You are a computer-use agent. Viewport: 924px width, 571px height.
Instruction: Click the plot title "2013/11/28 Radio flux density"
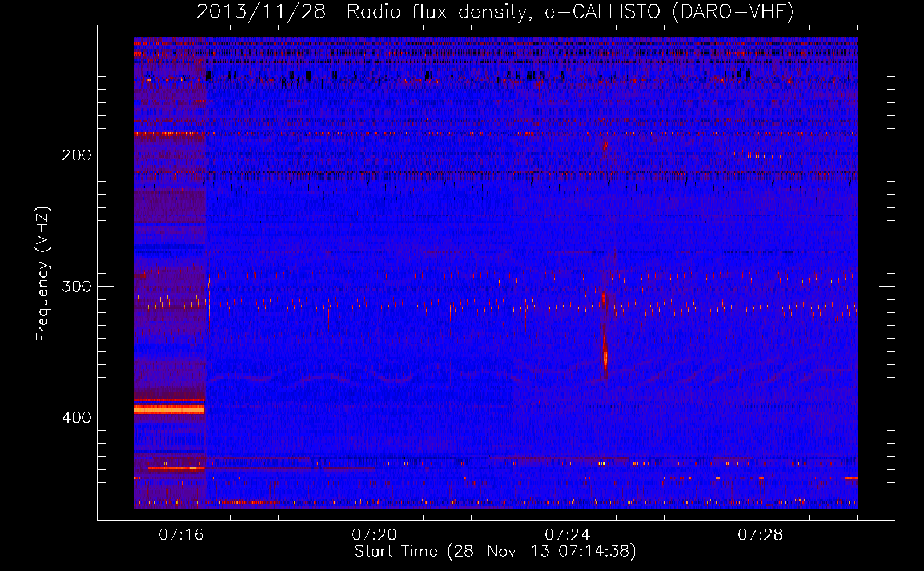point(360,12)
